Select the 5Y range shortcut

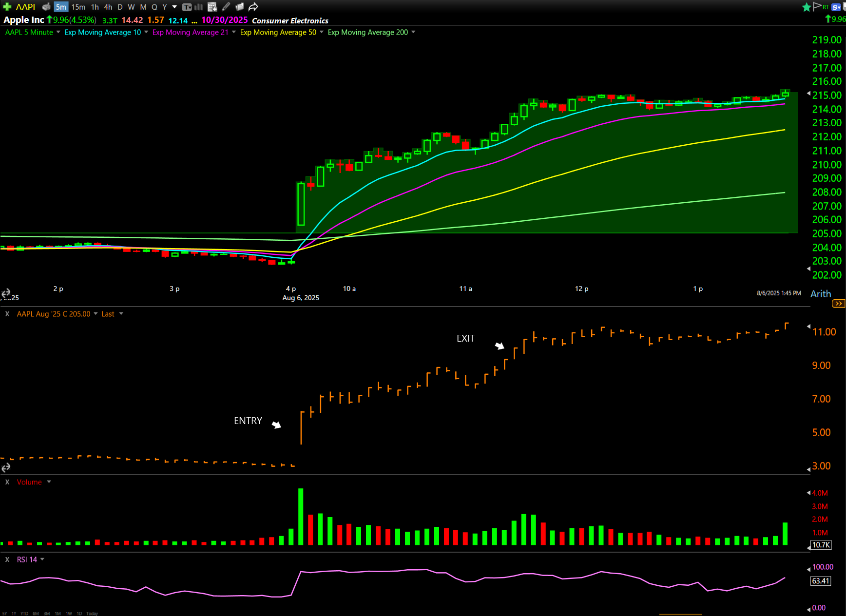click(4, 614)
